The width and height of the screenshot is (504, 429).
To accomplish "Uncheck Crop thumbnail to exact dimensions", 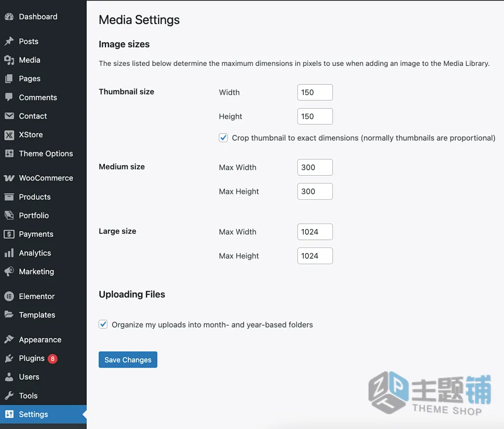I will (223, 138).
